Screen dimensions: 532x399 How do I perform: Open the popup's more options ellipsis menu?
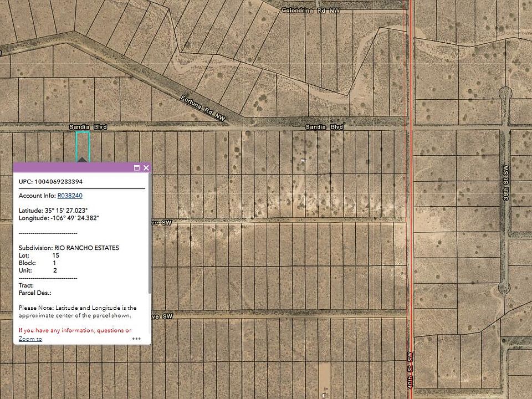tap(137, 339)
